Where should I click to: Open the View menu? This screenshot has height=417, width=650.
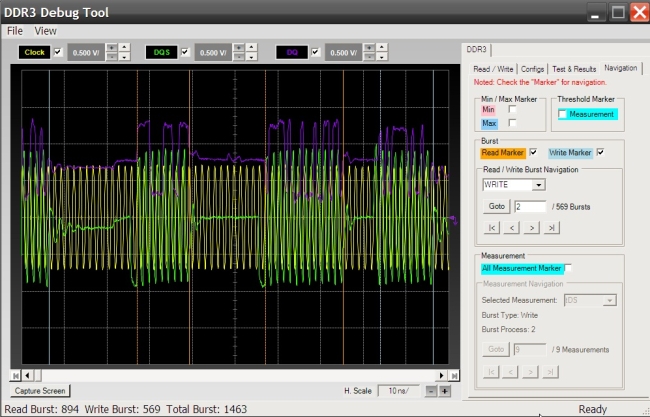point(45,31)
